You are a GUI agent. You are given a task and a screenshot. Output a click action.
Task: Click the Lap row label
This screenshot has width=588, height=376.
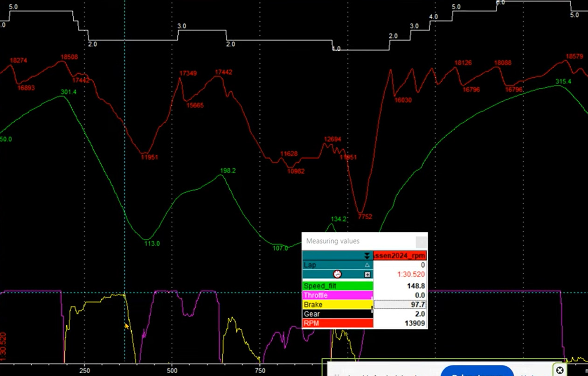338,265
